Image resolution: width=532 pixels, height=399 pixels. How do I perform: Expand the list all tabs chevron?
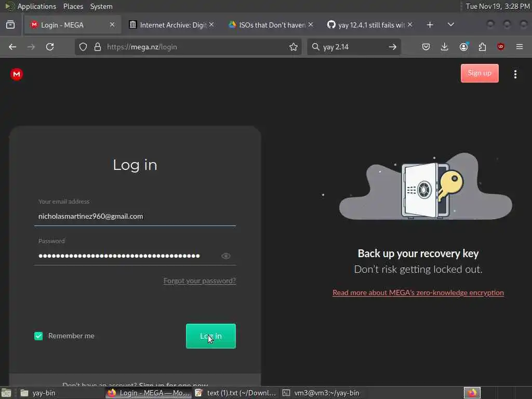451,25
